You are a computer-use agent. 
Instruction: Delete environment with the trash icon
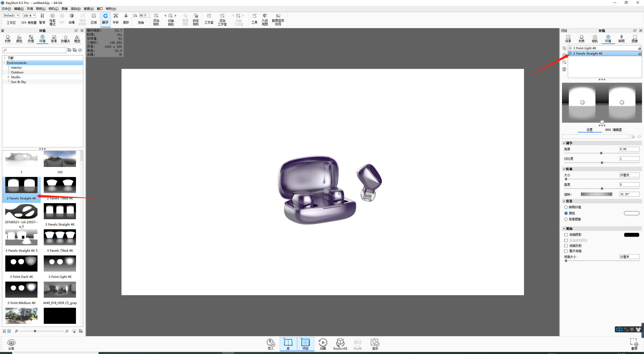point(564,69)
